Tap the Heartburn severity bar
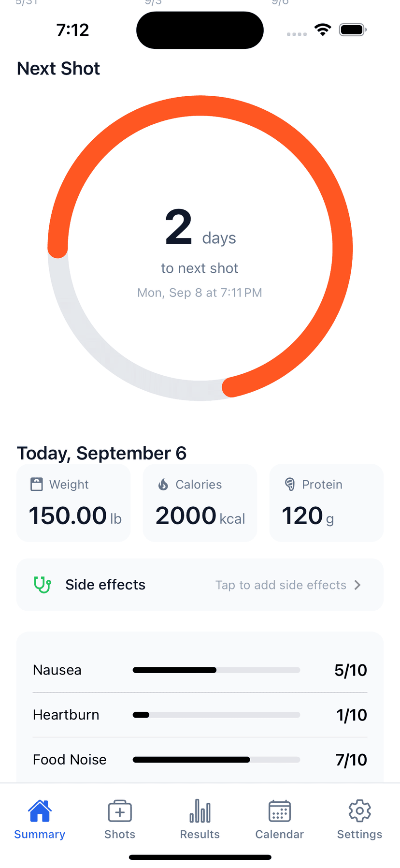 point(216,715)
